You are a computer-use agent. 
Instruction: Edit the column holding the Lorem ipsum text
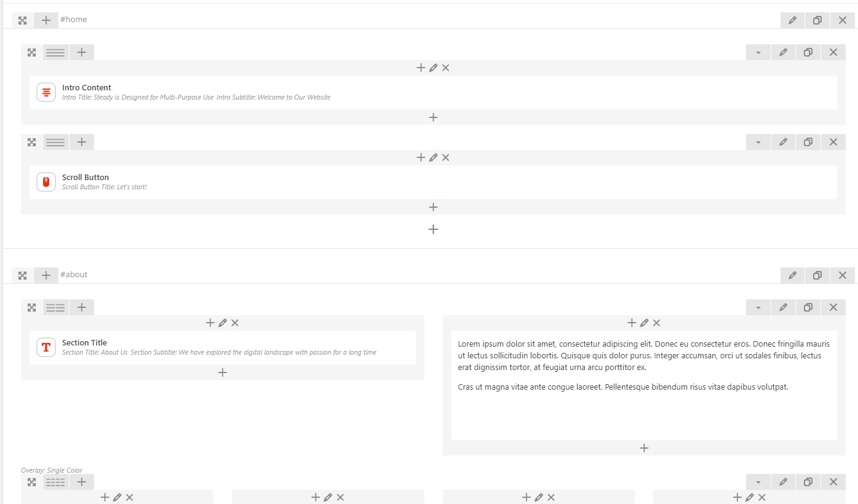pos(644,323)
